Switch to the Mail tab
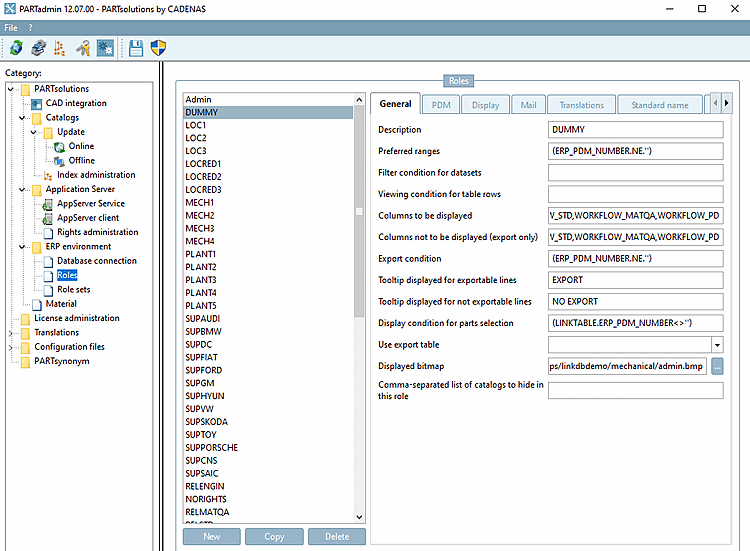Screen dimensions: 750x551 (529, 105)
